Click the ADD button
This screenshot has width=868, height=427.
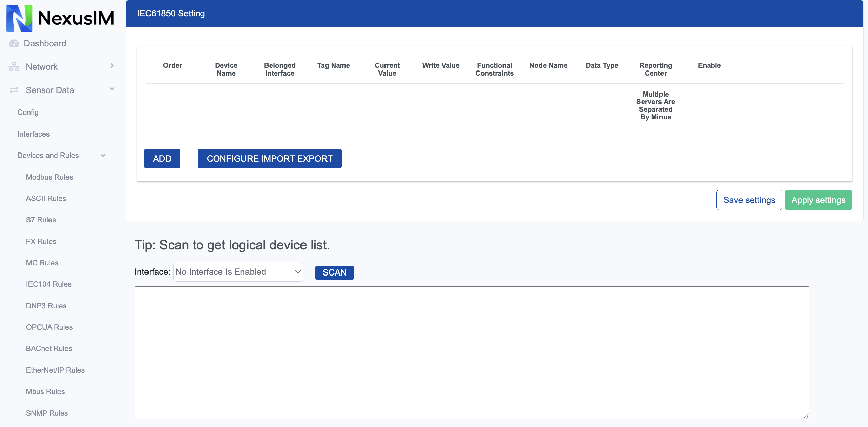162,159
